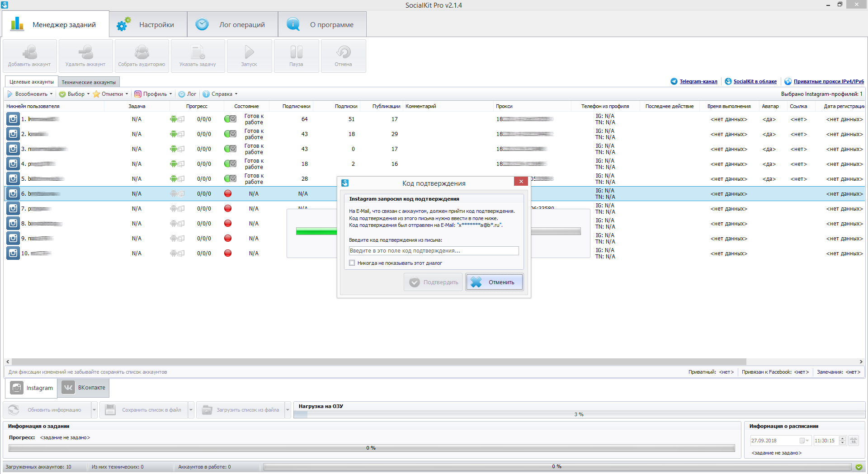The width and height of the screenshot is (868, 474).
Task: Sort by Followers column header
Action: pyautogui.click(x=296, y=106)
